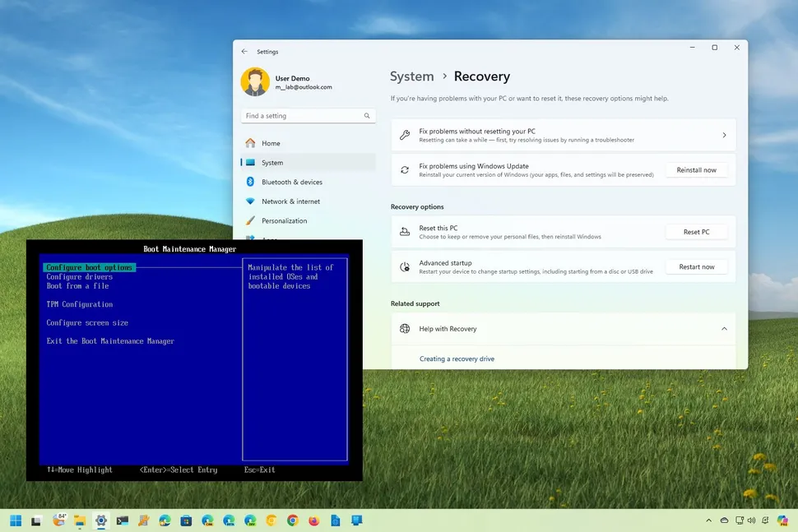Viewport: 798px width, 532px height.
Task: Click System in the breadcrumb heading
Action: pos(411,76)
